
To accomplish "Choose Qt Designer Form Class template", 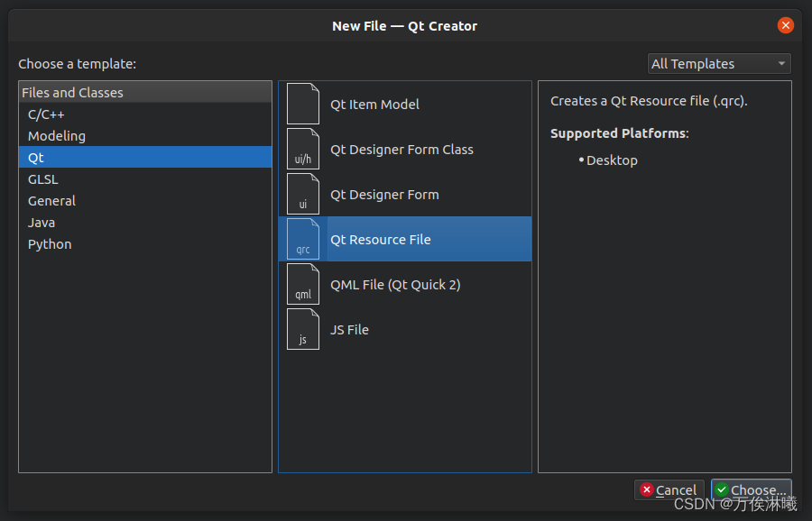I will 405,149.
